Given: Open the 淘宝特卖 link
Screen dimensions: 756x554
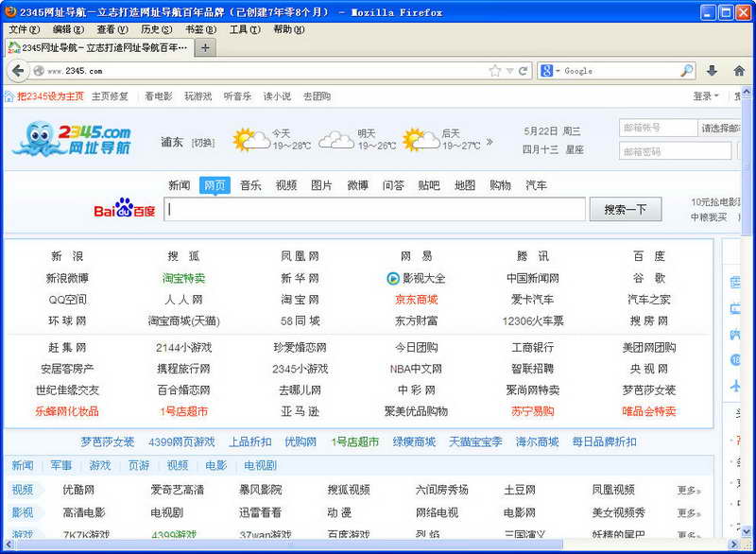Looking at the screenshot, I should (183, 278).
